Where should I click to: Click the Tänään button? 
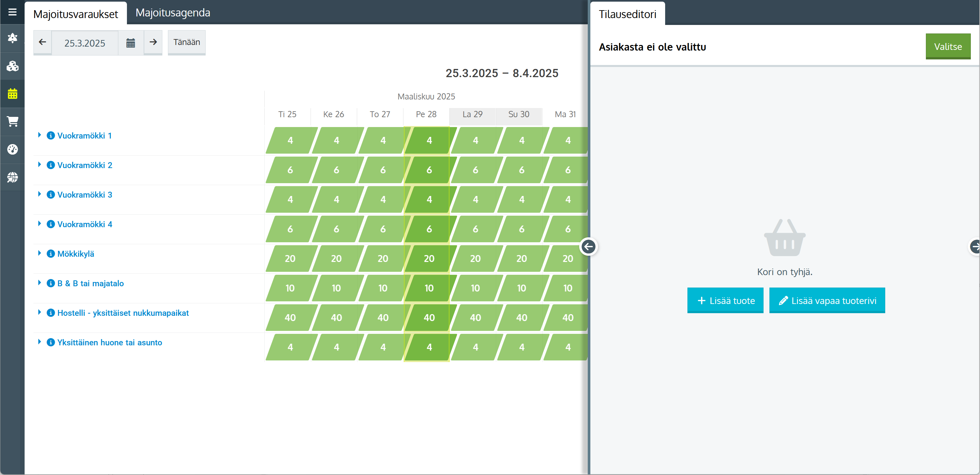[186, 42]
